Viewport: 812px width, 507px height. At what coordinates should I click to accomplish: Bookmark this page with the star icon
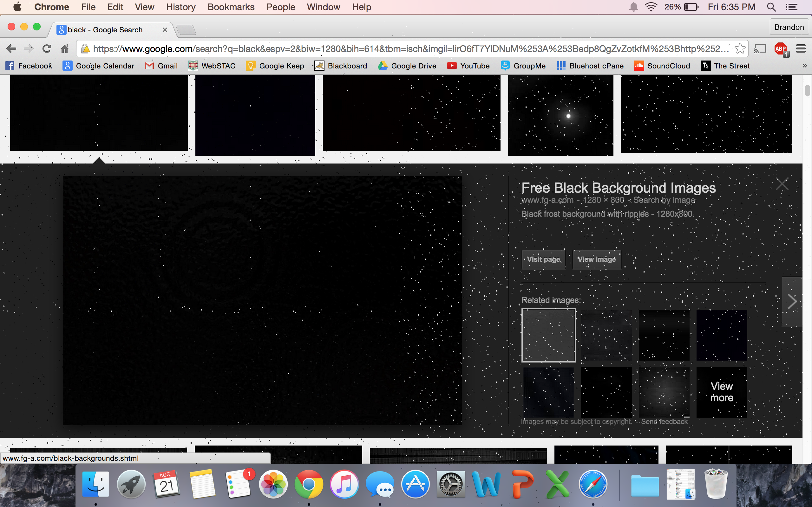pos(740,49)
